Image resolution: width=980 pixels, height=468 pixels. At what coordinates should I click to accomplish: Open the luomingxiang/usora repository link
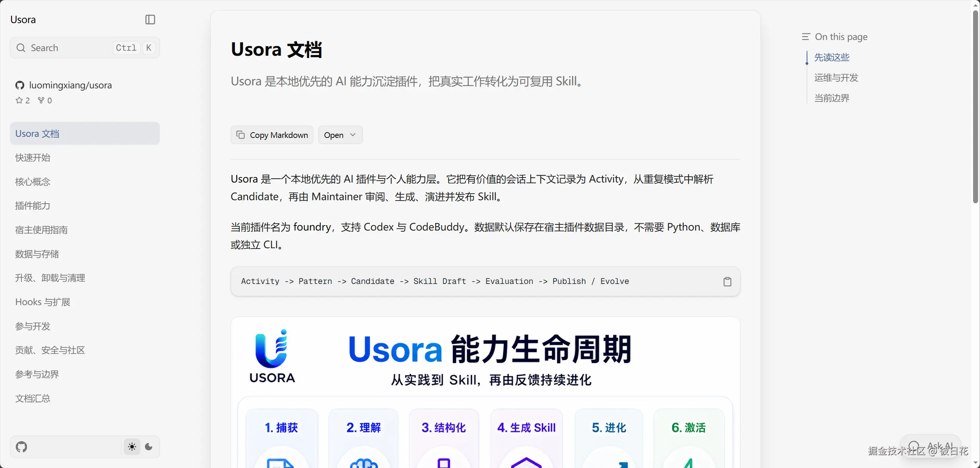64,85
